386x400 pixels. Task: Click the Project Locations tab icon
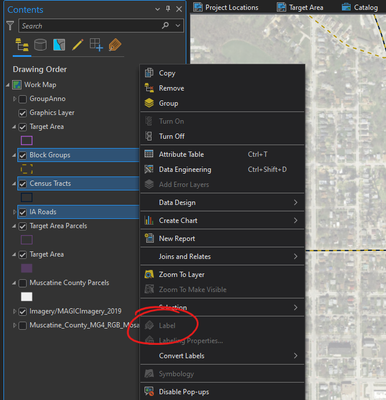198,7
